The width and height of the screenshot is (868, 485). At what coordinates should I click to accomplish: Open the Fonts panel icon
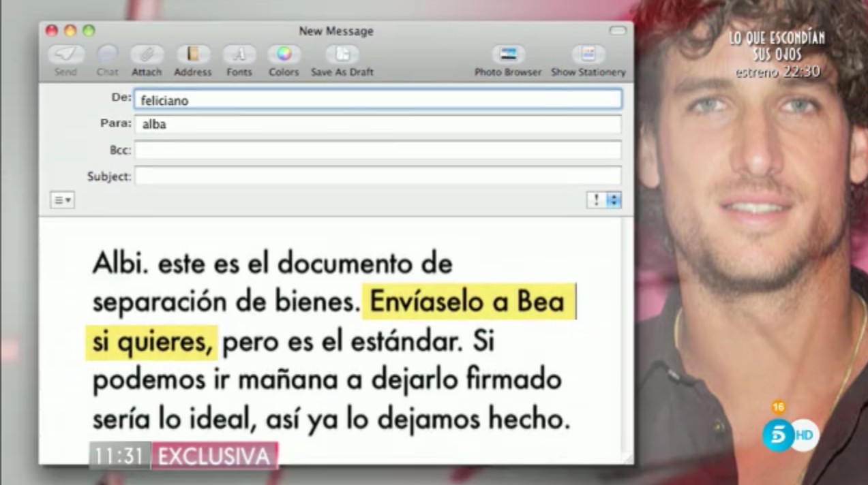[239, 54]
